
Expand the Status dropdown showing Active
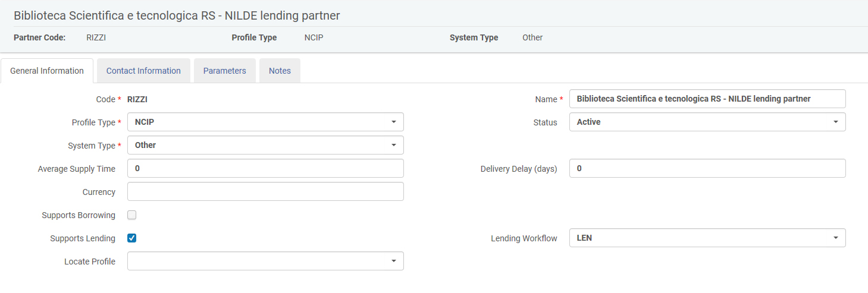coord(707,122)
